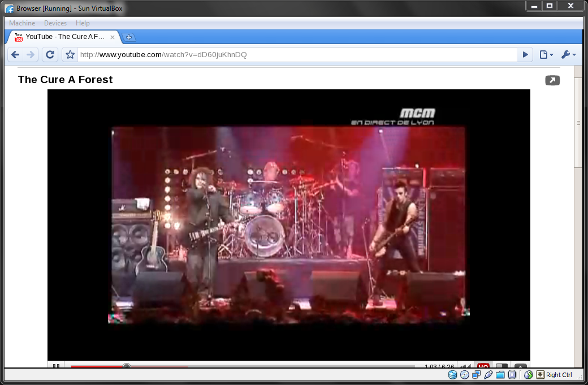Open the Devices menu
This screenshot has width=588, height=385.
coord(55,23)
